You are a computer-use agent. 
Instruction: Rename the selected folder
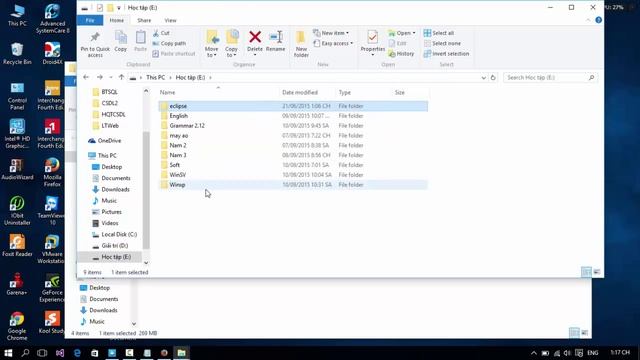point(276,41)
